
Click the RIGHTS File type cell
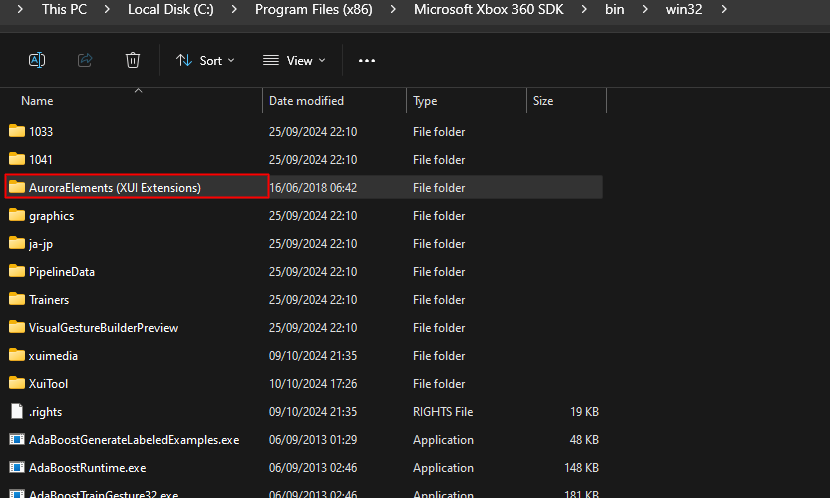pyautogui.click(x=443, y=412)
